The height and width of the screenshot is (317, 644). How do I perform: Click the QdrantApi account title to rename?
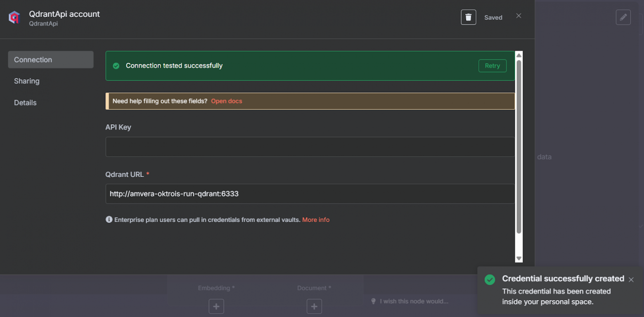click(64, 14)
